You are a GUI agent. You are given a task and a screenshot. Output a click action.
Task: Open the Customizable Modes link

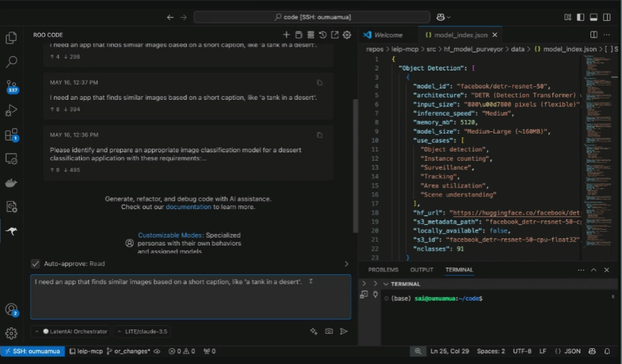[x=170, y=235]
